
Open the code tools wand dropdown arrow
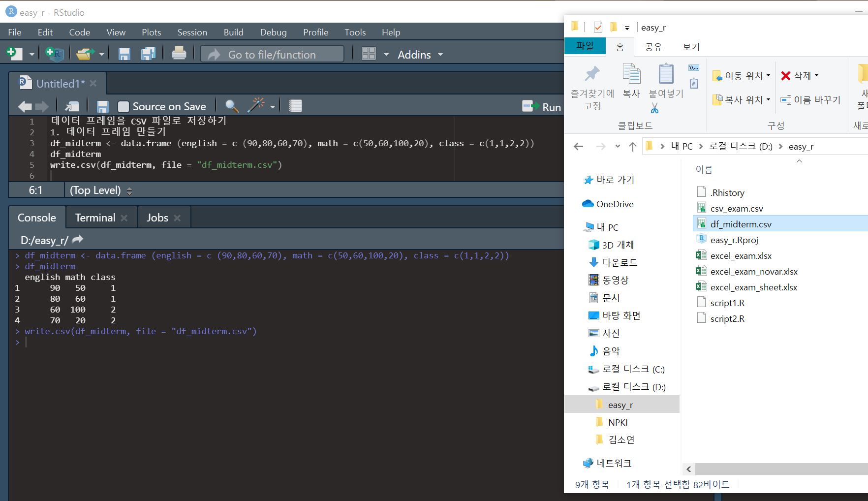tap(273, 107)
